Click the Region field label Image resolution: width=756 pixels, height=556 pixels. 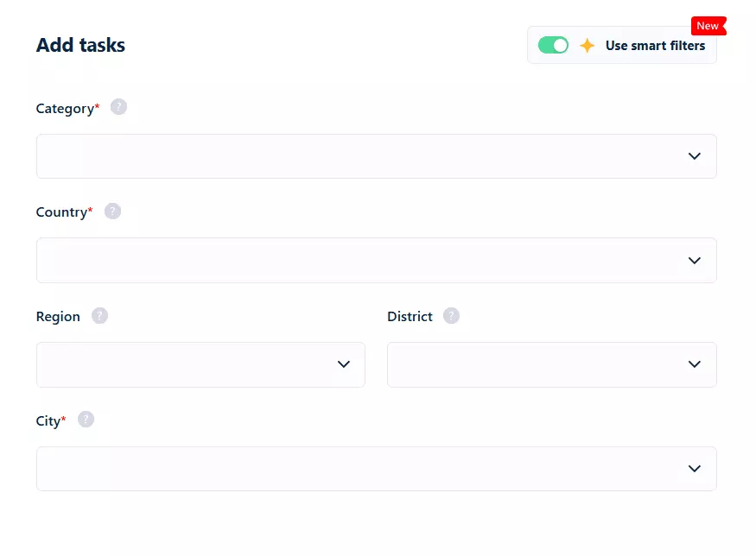58,317
